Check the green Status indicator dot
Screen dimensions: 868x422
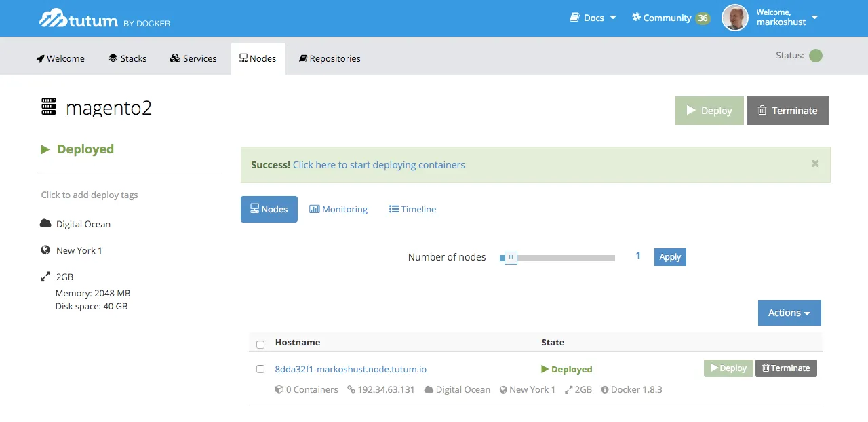[x=816, y=56]
